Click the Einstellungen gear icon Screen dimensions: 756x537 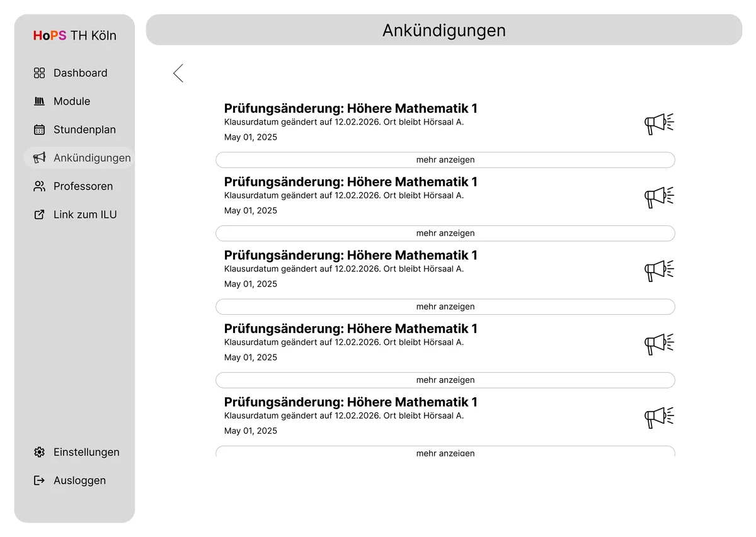click(39, 452)
